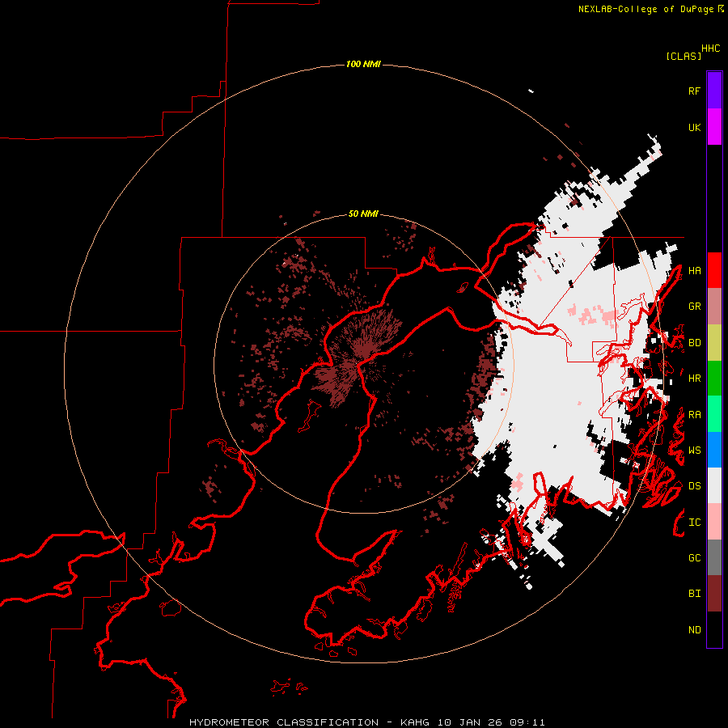Click the IC legend label
This screenshot has width=728, height=728.
[694, 523]
